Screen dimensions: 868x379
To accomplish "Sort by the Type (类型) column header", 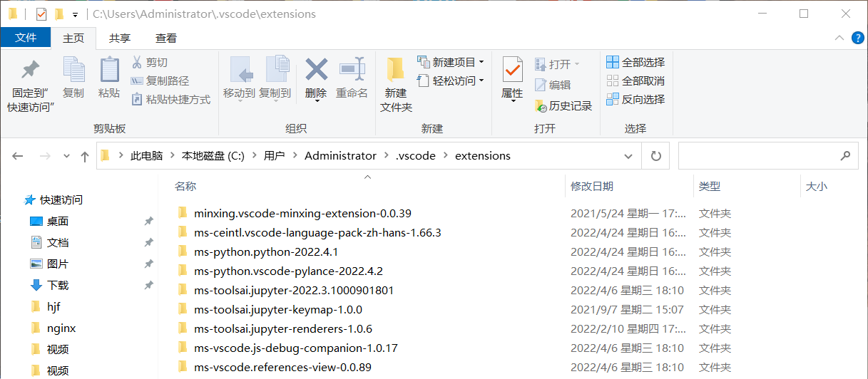I will click(x=710, y=186).
